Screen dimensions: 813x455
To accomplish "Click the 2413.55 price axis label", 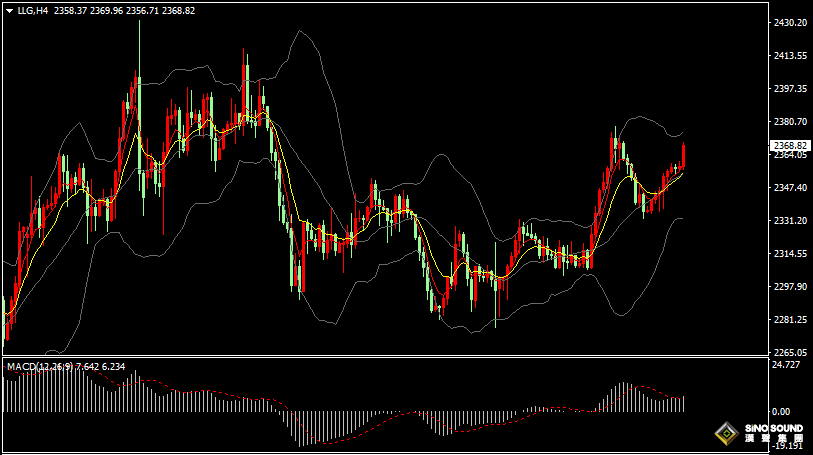I will pos(789,56).
